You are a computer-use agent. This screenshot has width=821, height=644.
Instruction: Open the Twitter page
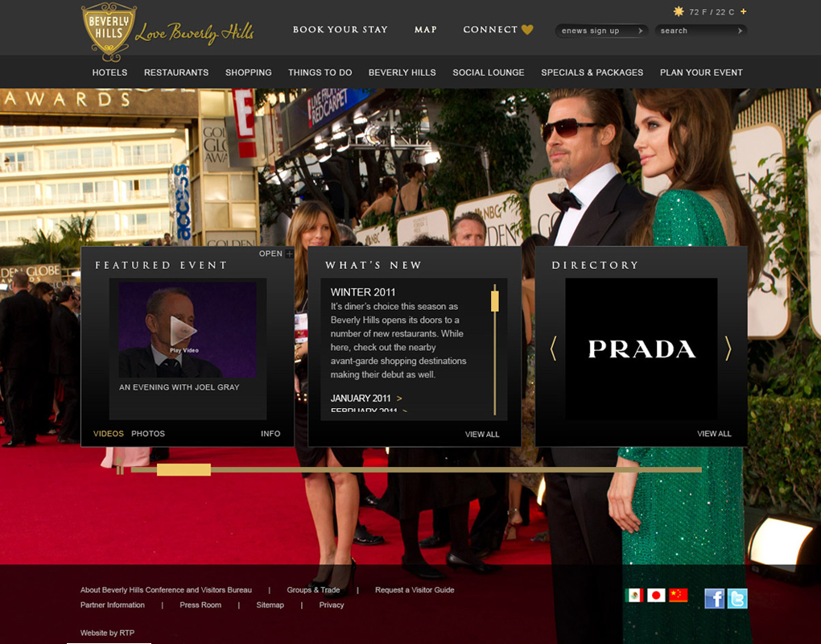[x=737, y=598]
